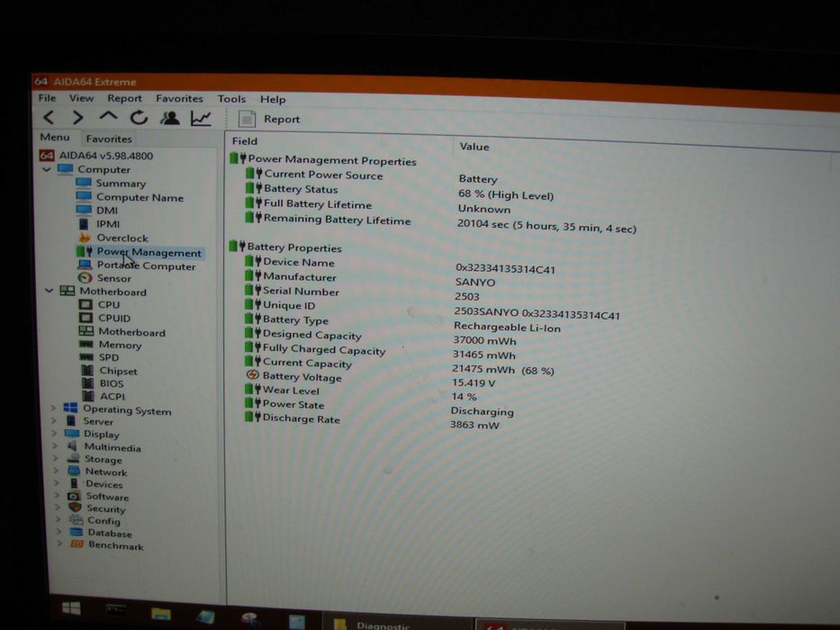840x630 pixels.
Task: Expand the Network node
Action: pos(56,471)
